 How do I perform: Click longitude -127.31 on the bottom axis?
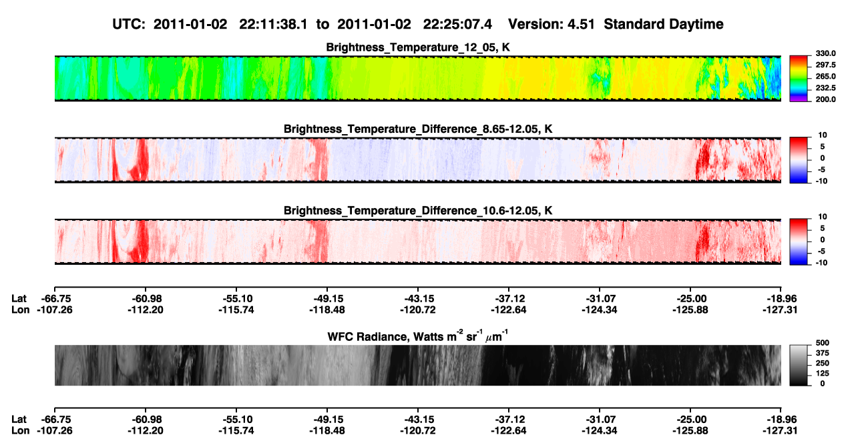coord(781,430)
